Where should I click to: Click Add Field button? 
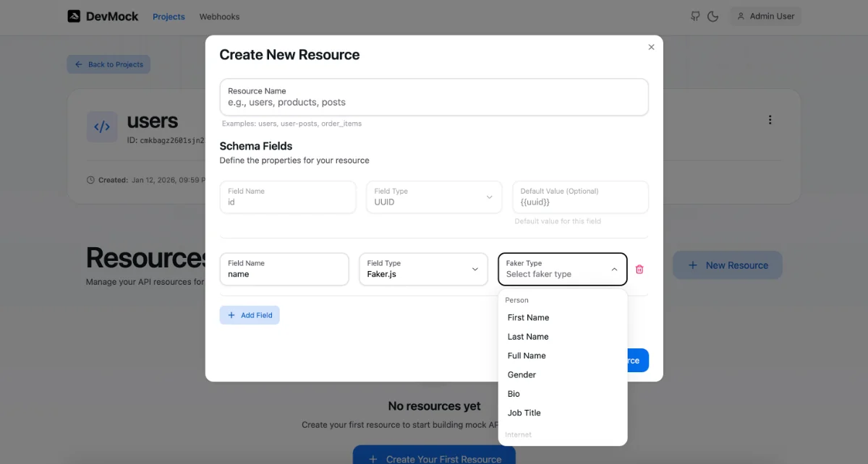tap(250, 314)
